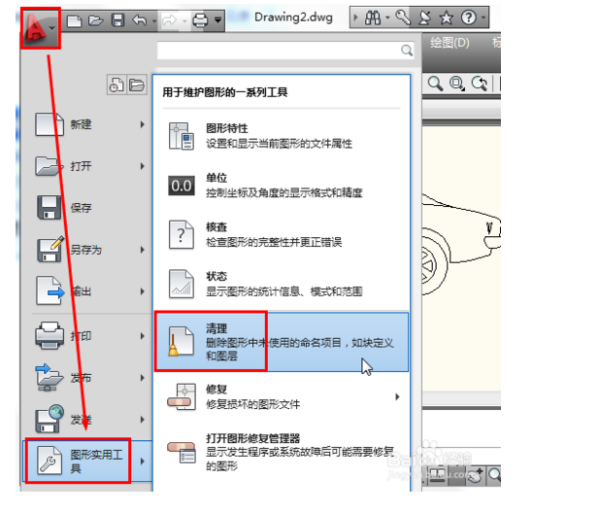Screen dimensions: 600x512
Task: Click the magnifier icon in the status bar
Action: [495, 476]
